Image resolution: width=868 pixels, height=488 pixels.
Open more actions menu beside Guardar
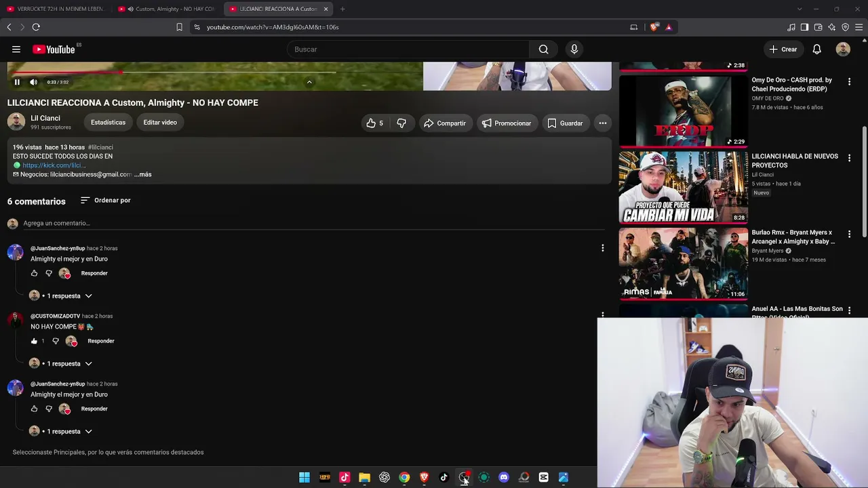(603, 123)
